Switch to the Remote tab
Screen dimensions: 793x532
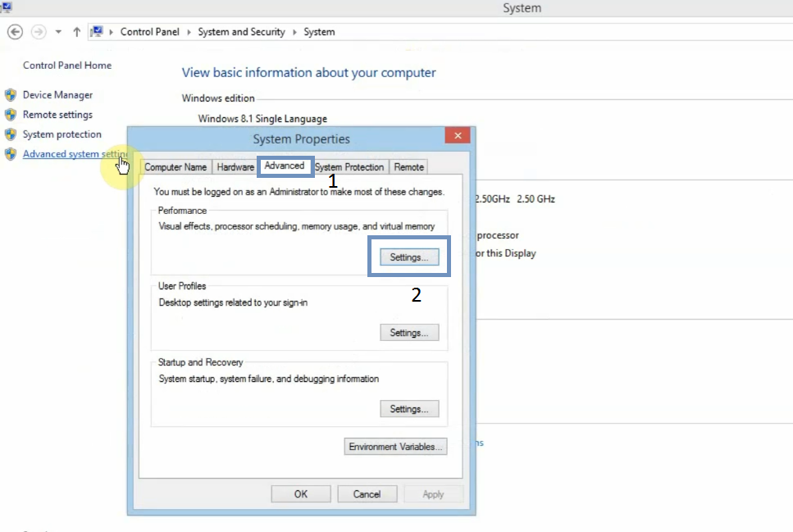tap(408, 167)
